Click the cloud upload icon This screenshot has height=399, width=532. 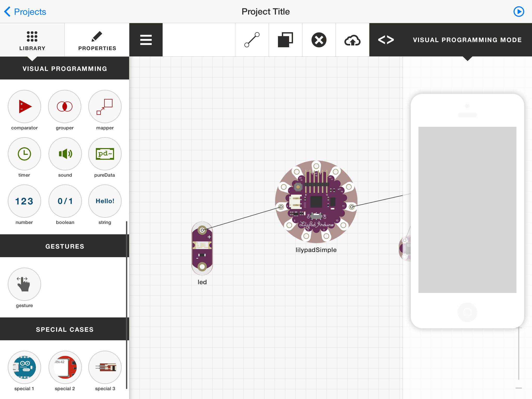tap(352, 40)
